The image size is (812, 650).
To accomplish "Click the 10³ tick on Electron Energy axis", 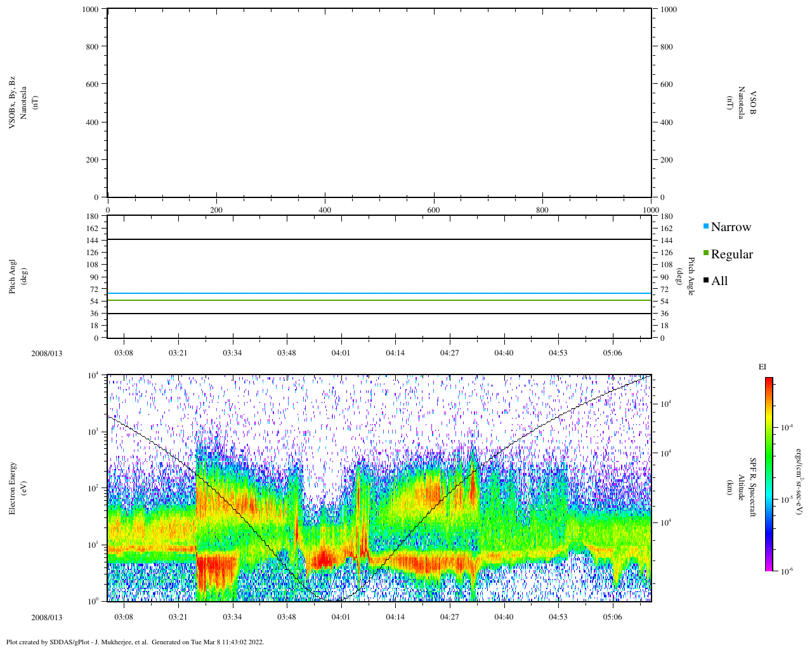I will pos(94,432).
